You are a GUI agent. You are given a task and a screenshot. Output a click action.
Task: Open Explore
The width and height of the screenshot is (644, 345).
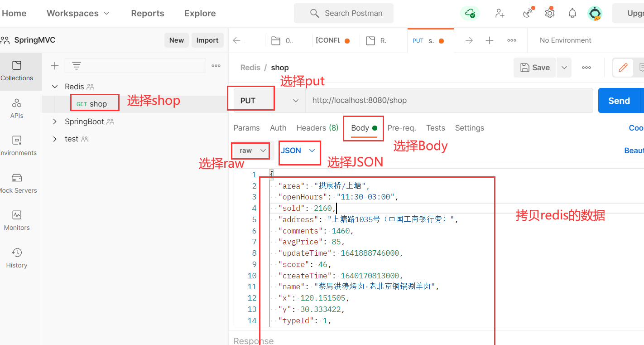coord(200,13)
